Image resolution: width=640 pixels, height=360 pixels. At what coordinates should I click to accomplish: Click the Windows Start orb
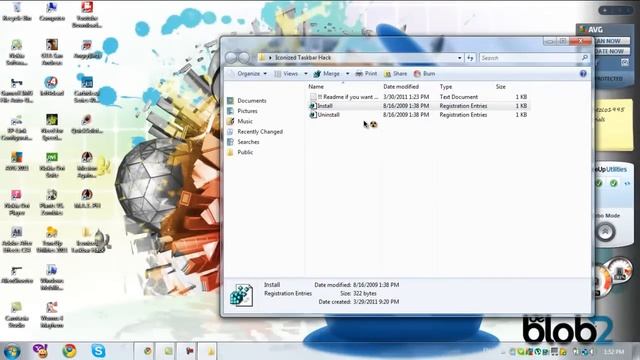point(12,351)
